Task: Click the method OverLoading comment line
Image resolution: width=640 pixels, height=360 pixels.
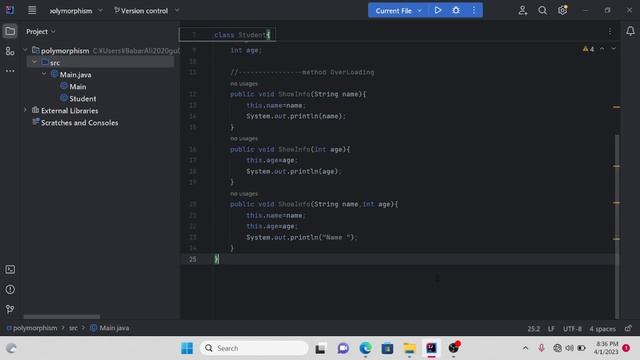Action: click(302, 72)
